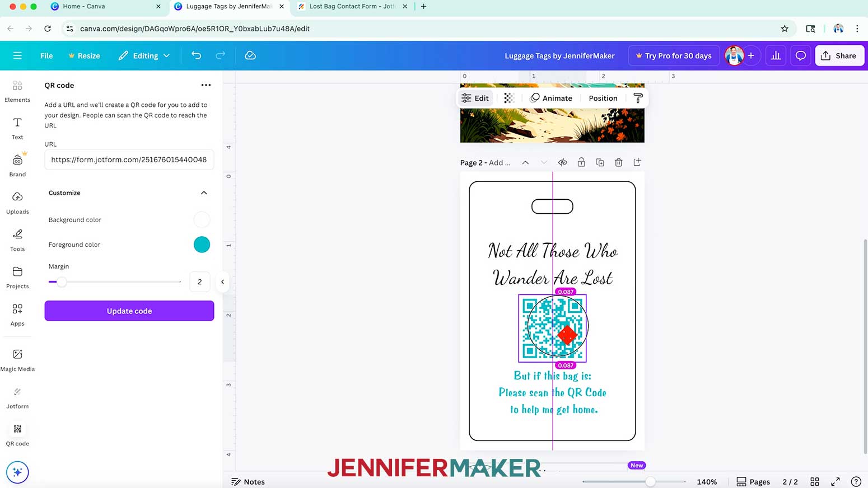Open the Text sidebar panel
Screen dimensions: 868x488
tap(17, 128)
